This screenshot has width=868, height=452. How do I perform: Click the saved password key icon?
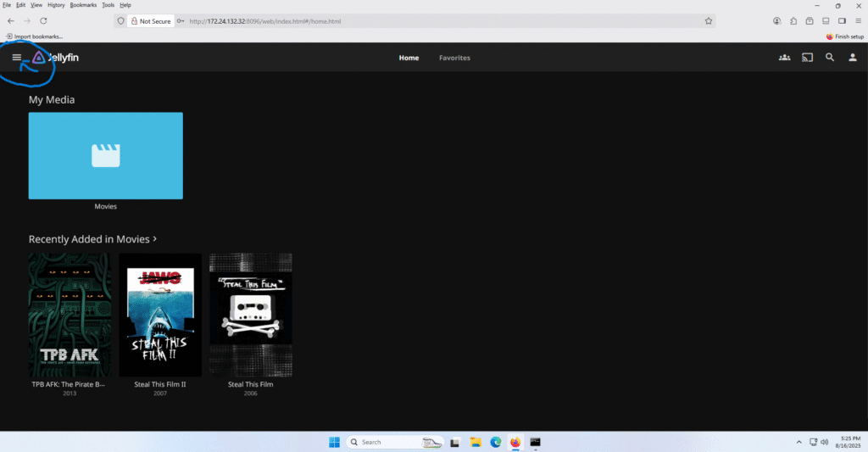181,21
